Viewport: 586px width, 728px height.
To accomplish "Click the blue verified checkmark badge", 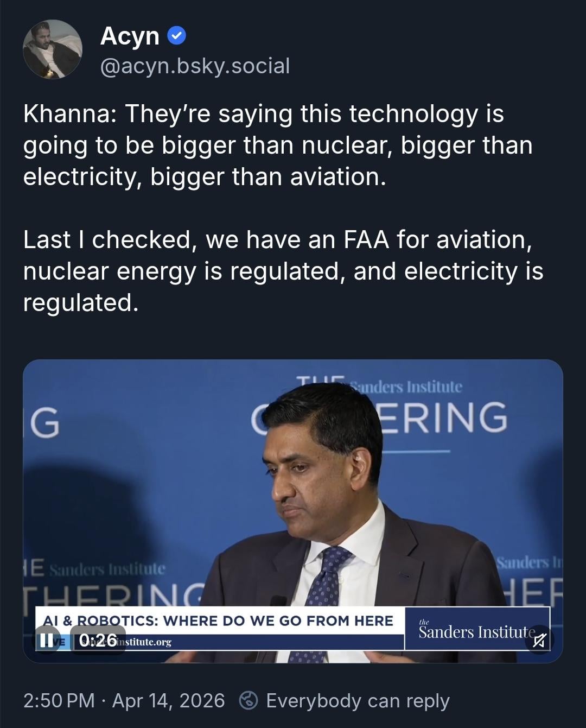I will 177,36.
